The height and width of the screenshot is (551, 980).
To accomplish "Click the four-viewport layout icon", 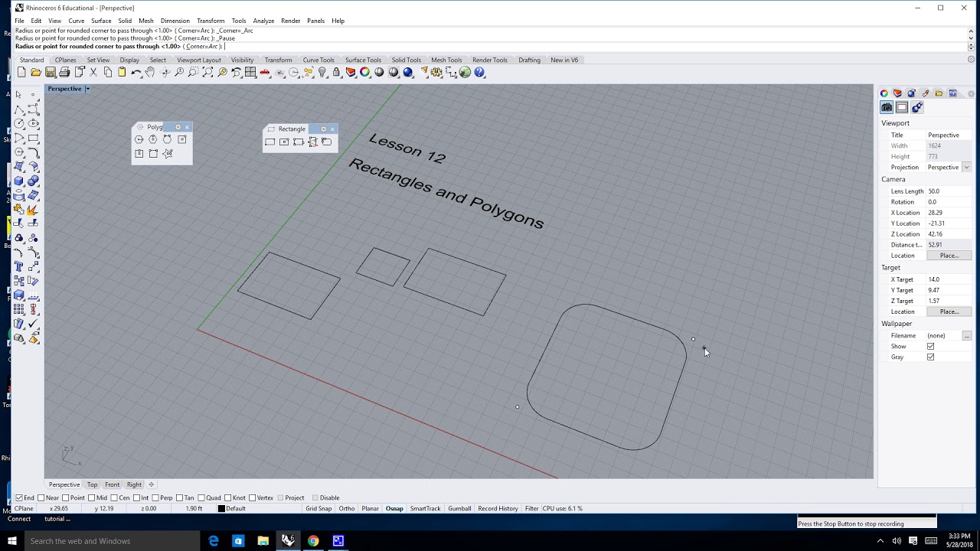I will (250, 72).
